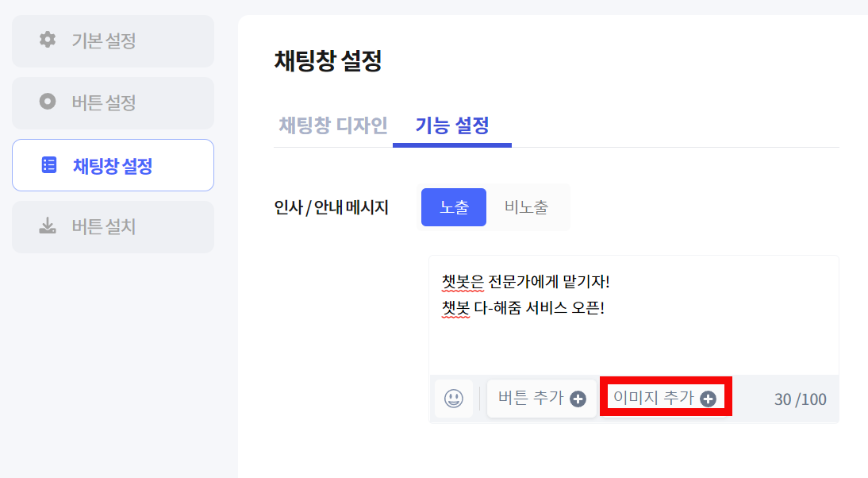Click the 버튼 추가 button

pyautogui.click(x=542, y=399)
